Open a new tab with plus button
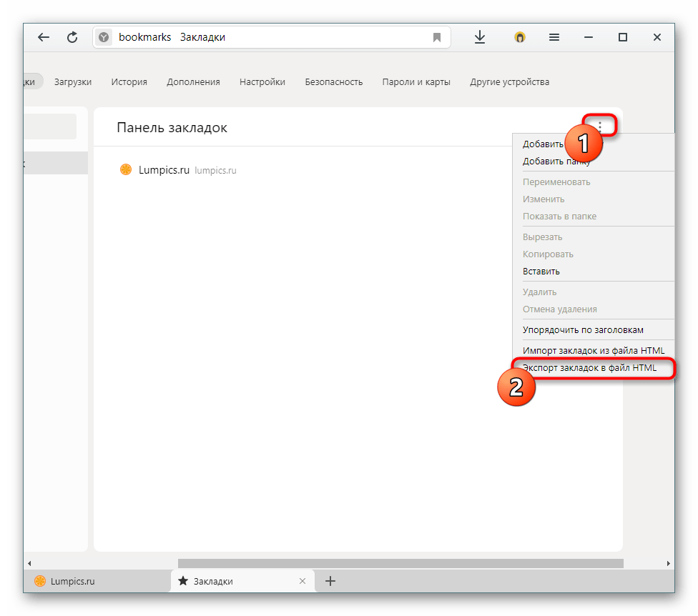The image size is (698, 616). pos(330,581)
